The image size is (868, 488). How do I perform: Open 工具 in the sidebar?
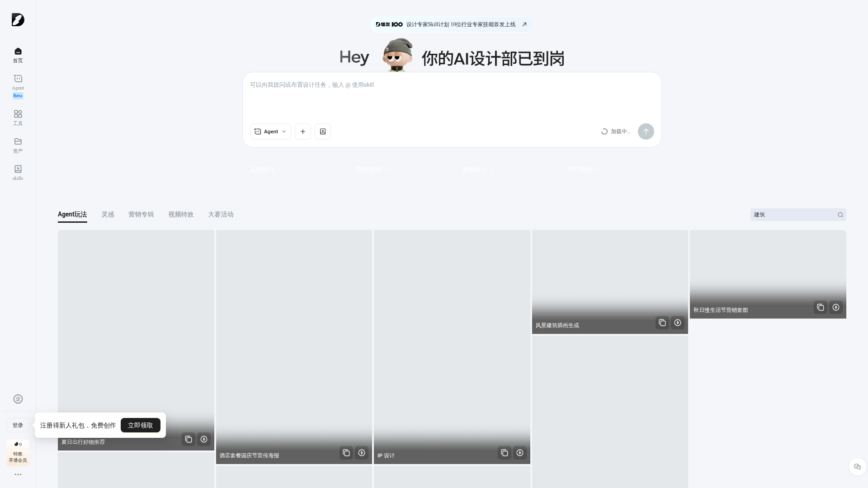(18, 118)
